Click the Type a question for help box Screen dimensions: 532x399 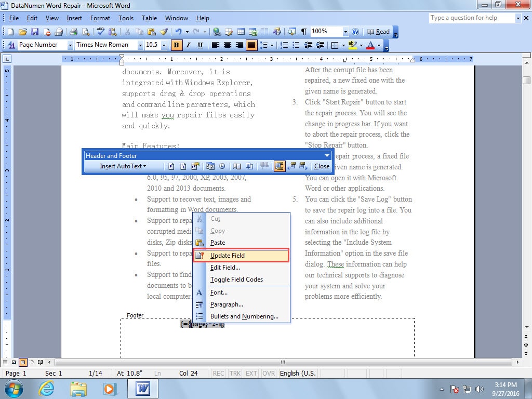(471, 18)
